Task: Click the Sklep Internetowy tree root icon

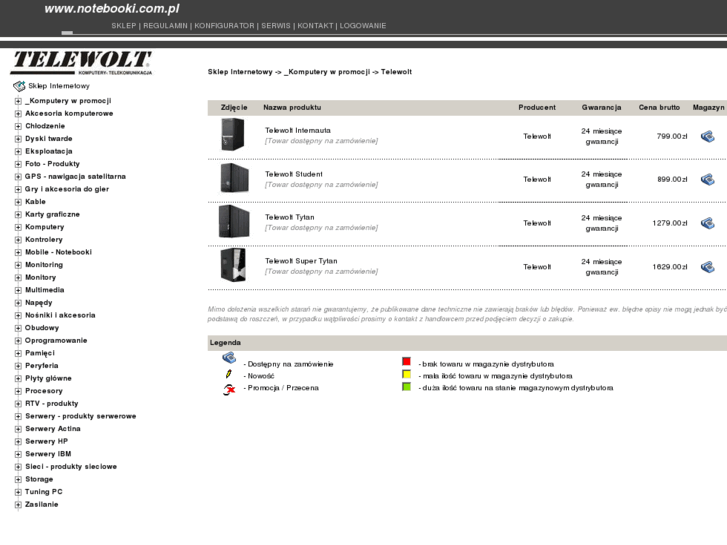Action: [19, 86]
